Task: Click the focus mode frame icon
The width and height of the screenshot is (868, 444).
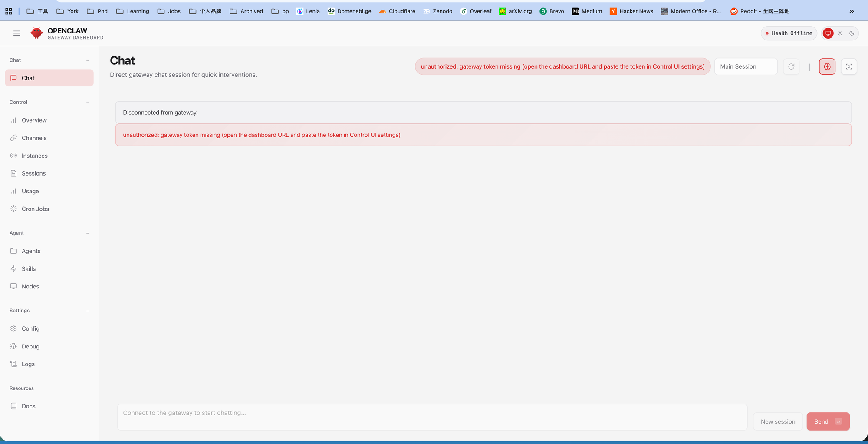Action: pyautogui.click(x=848, y=67)
